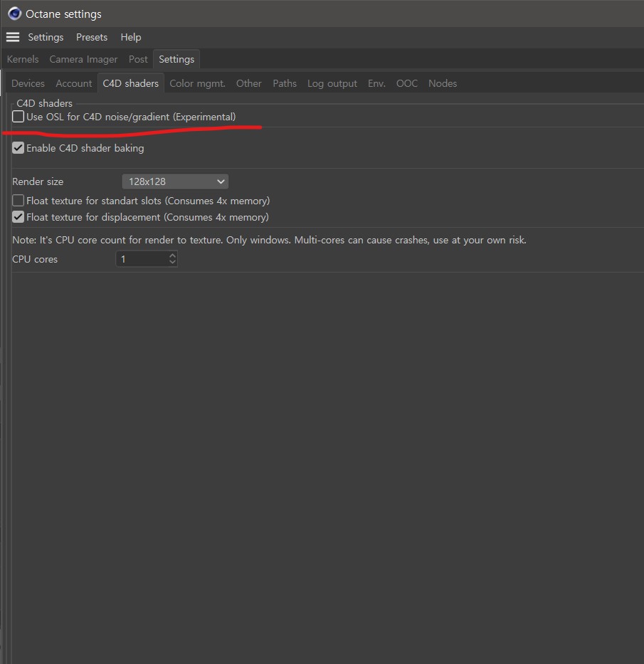The height and width of the screenshot is (664, 644).
Task: Open the Paths sub-tab
Action: click(x=285, y=83)
